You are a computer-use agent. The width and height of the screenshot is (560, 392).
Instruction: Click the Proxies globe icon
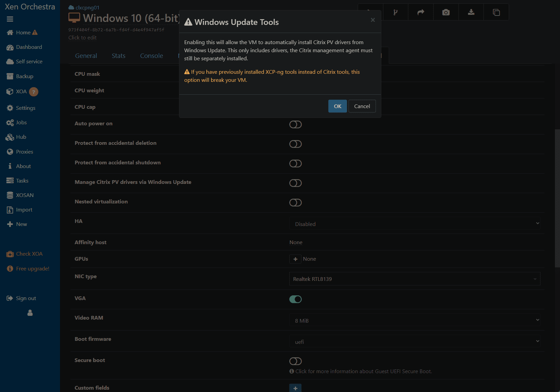coord(10,152)
